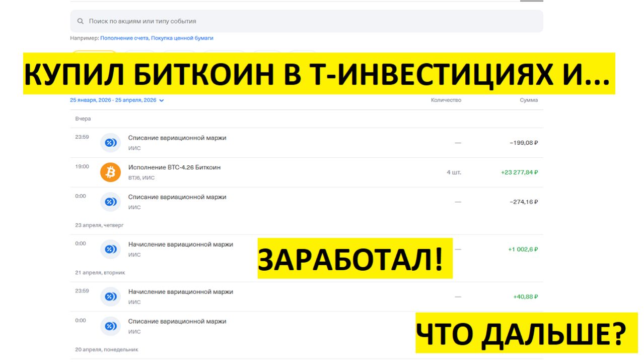Select the amount +1 002,6 ₽
This screenshot has height=362, width=644.
[523, 249]
